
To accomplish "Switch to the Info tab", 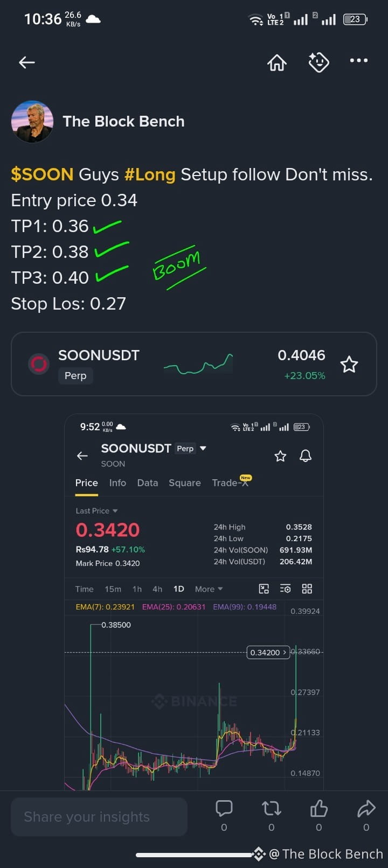I will pos(117,483).
